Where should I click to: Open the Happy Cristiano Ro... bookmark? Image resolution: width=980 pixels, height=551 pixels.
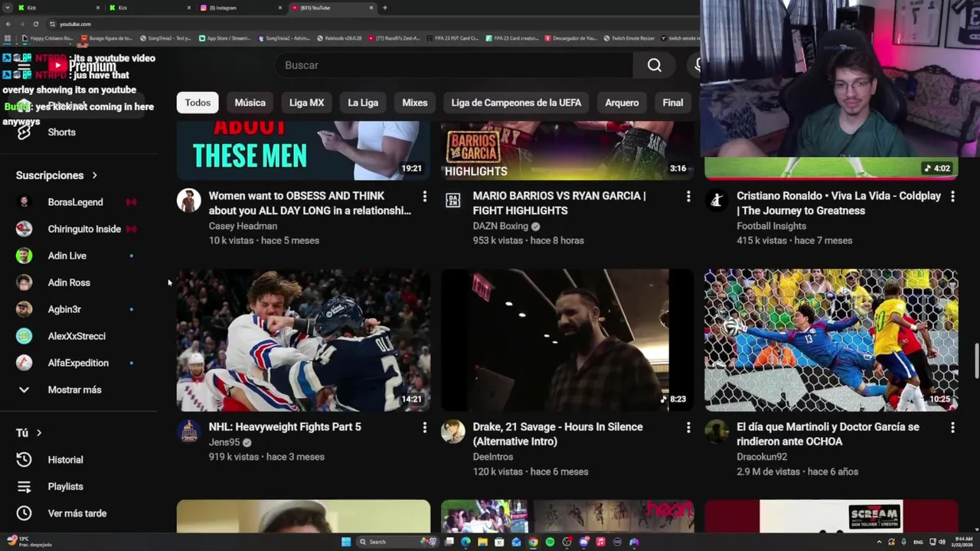[47, 38]
